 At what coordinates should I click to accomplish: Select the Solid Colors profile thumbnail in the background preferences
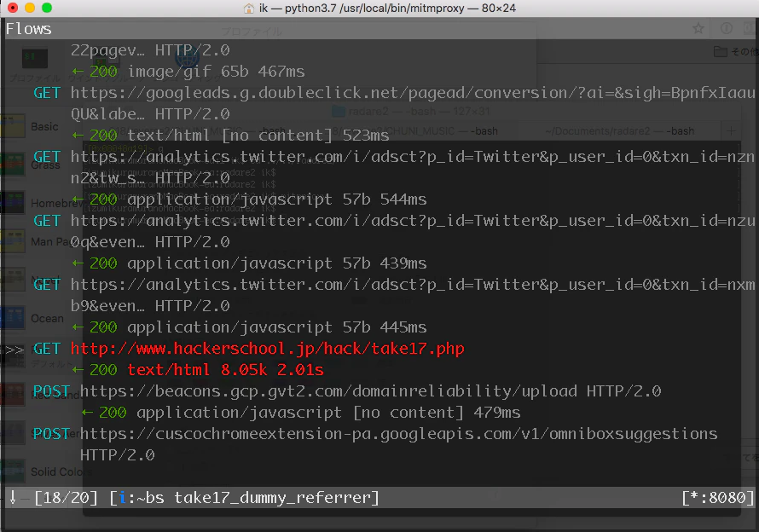pos(13,471)
